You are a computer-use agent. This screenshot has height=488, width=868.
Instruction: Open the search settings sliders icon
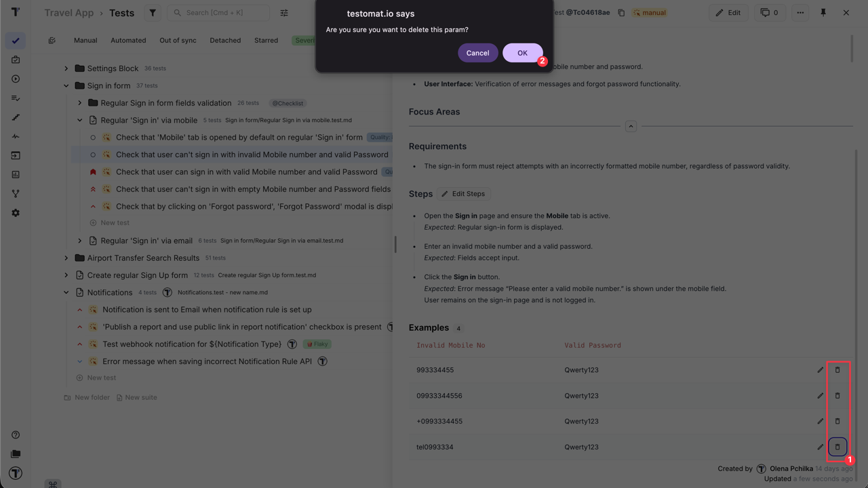point(284,13)
